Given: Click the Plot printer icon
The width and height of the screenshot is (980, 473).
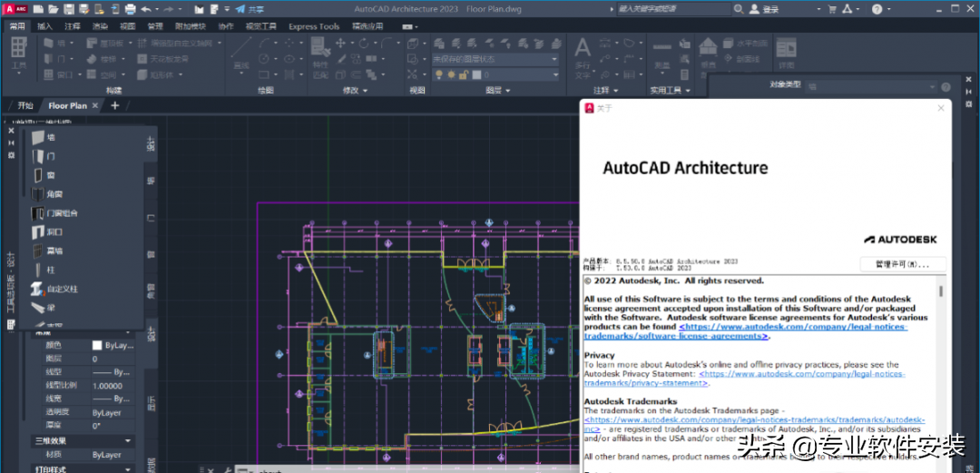Looking at the screenshot, I should [x=130, y=9].
